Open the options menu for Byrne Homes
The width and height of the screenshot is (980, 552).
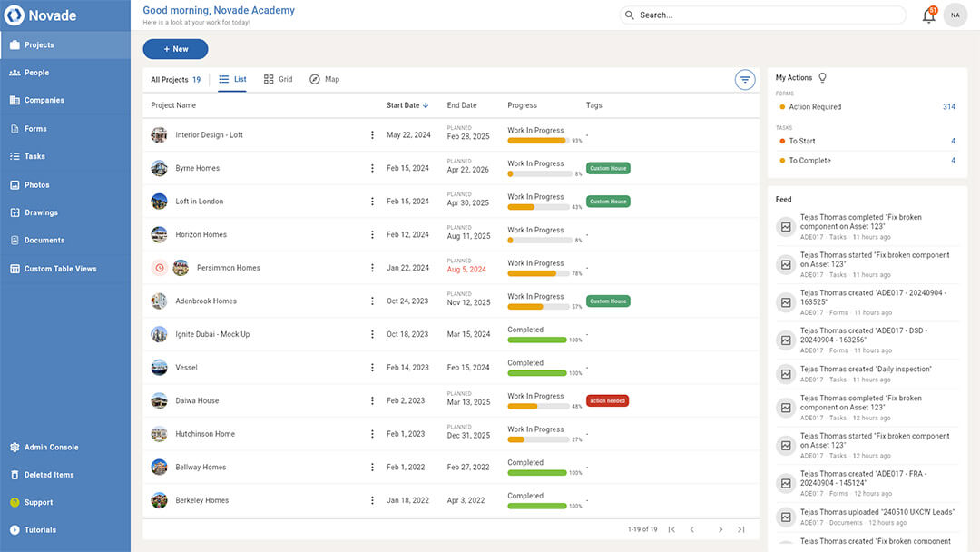(372, 168)
